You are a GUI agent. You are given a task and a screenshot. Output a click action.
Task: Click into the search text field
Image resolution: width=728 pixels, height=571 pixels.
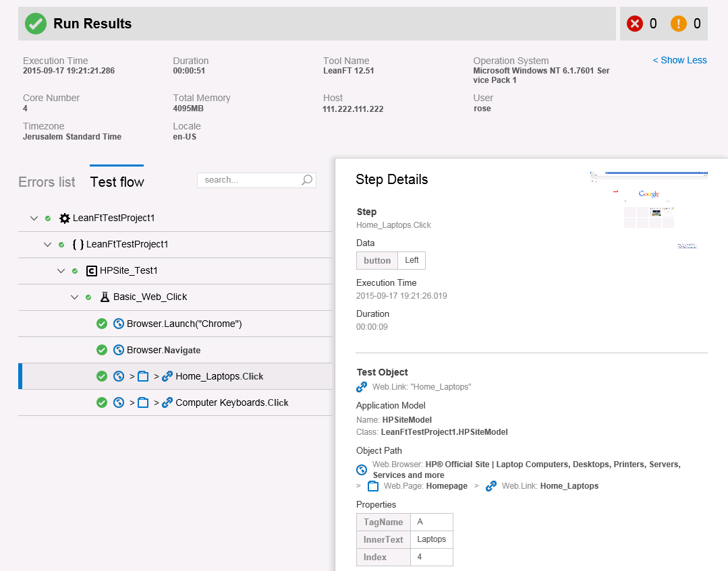pos(248,180)
